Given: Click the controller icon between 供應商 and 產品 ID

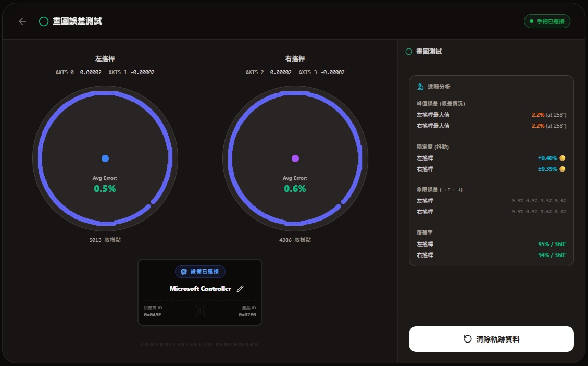Looking at the screenshot, I should (x=200, y=311).
